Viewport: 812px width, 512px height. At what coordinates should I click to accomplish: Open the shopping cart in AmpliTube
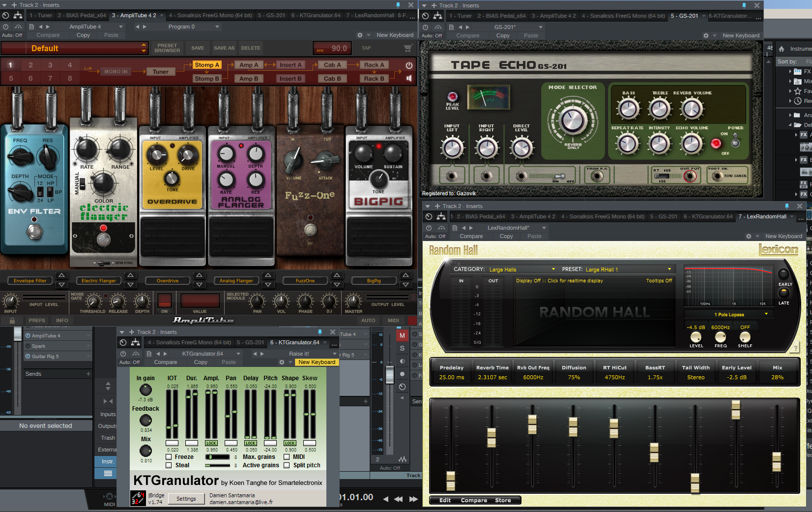click(x=407, y=48)
